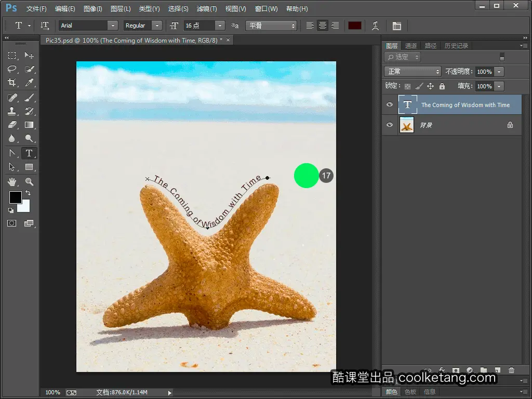Open the 文件(F) menu
Screen dimensions: 532x399
pyautogui.click(x=36, y=9)
